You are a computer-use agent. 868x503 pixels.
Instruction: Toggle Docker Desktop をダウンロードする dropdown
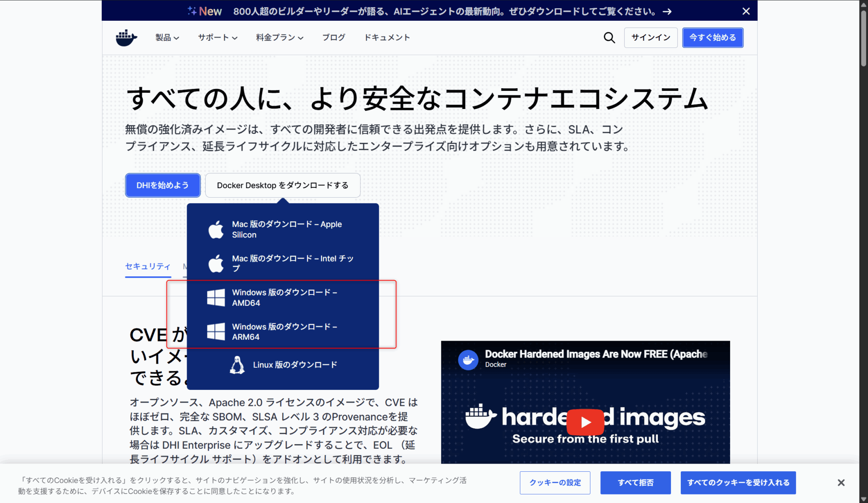(283, 185)
